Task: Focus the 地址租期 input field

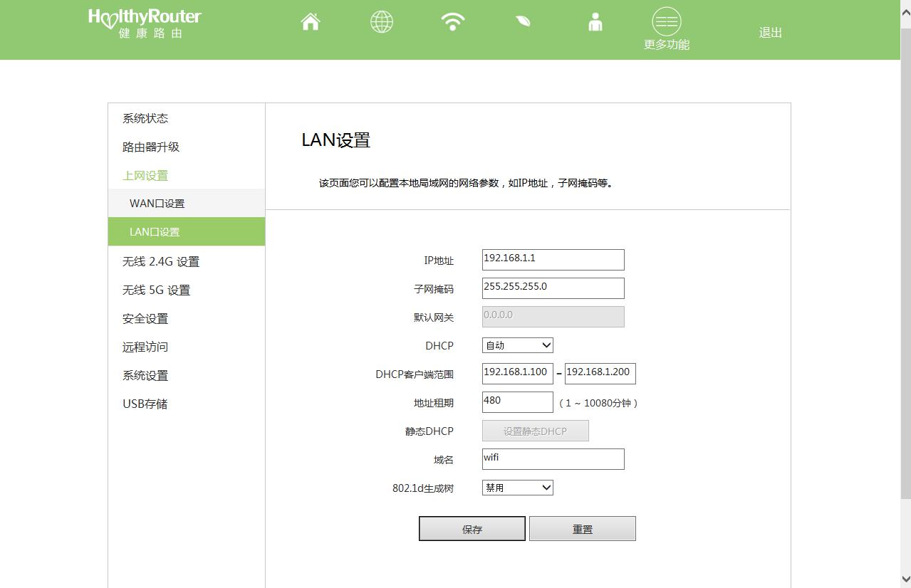Action: pos(518,402)
